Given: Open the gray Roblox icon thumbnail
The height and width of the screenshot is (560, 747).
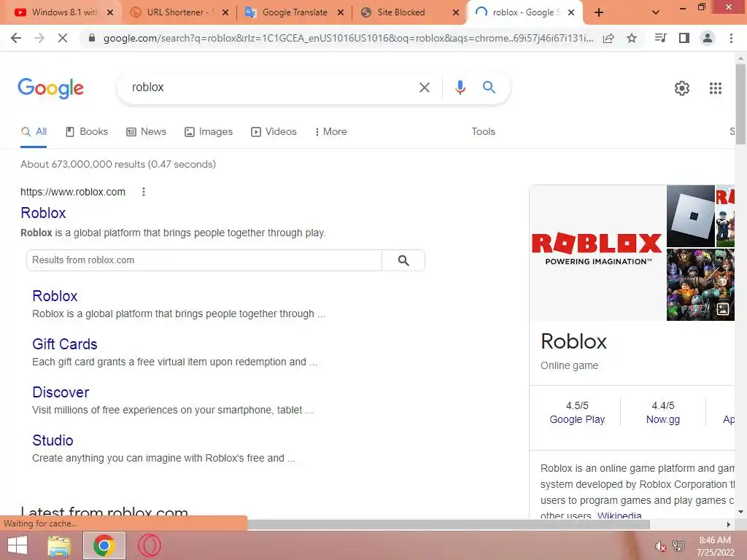Looking at the screenshot, I should [690, 216].
